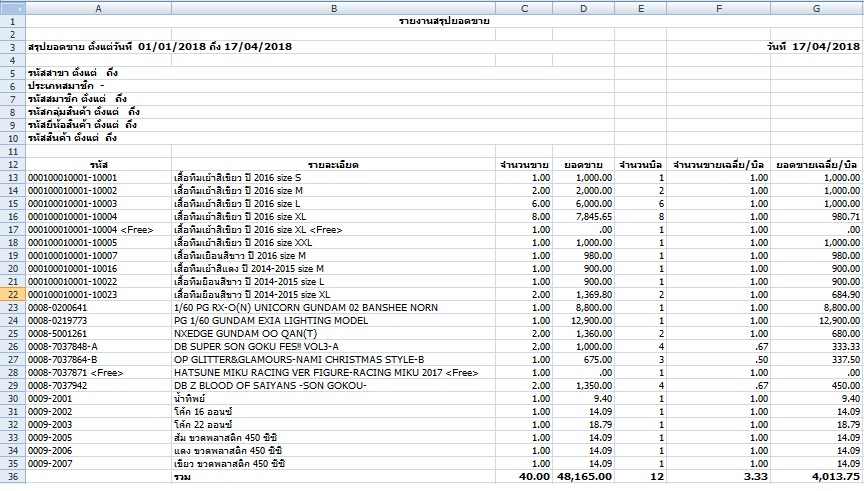Click total quantity 40.00 cell

pyautogui.click(x=524, y=477)
